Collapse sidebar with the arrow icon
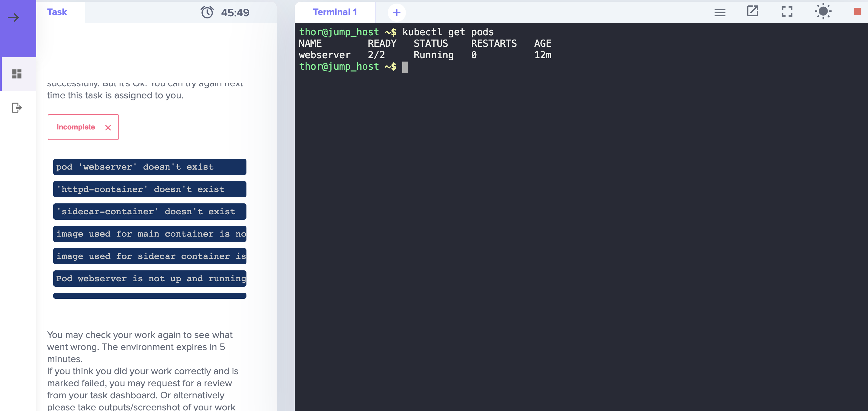 14,18
